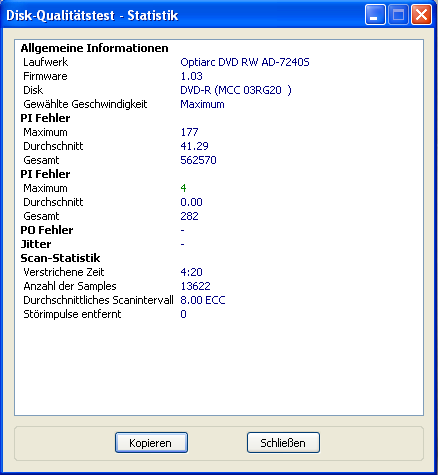The height and width of the screenshot is (476, 439).
Task: Select the Gesamt value 282
Action: coord(189,216)
